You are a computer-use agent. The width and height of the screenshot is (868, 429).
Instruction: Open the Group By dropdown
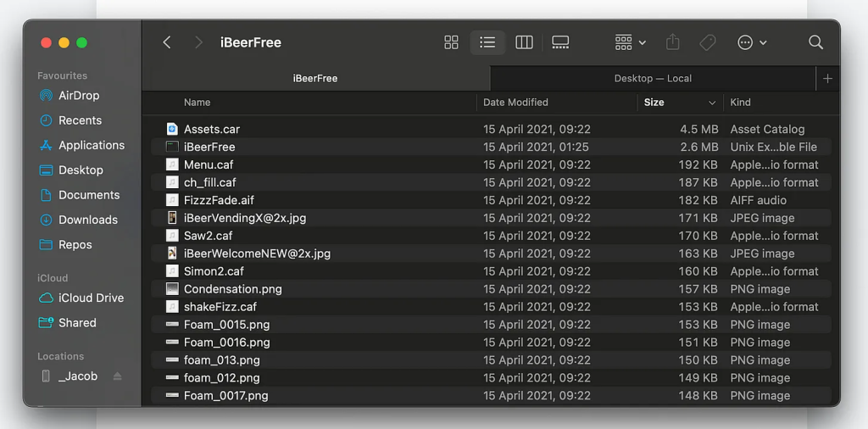pos(630,42)
